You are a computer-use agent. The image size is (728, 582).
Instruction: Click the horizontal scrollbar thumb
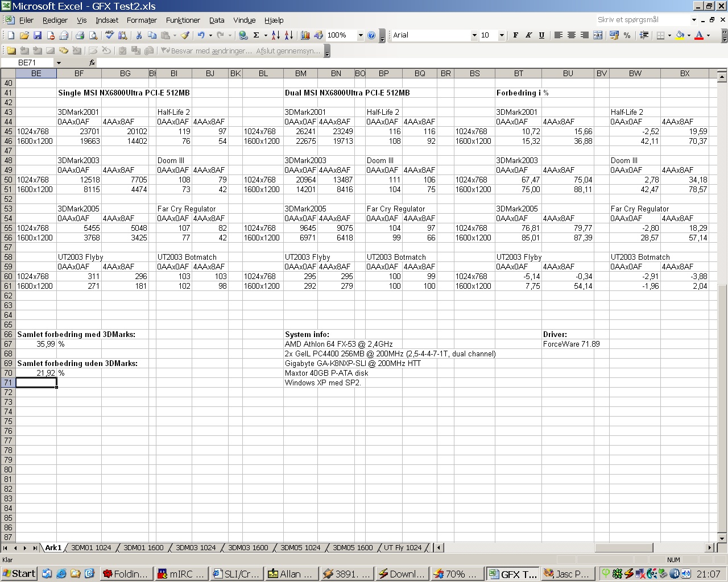point(623,548)
